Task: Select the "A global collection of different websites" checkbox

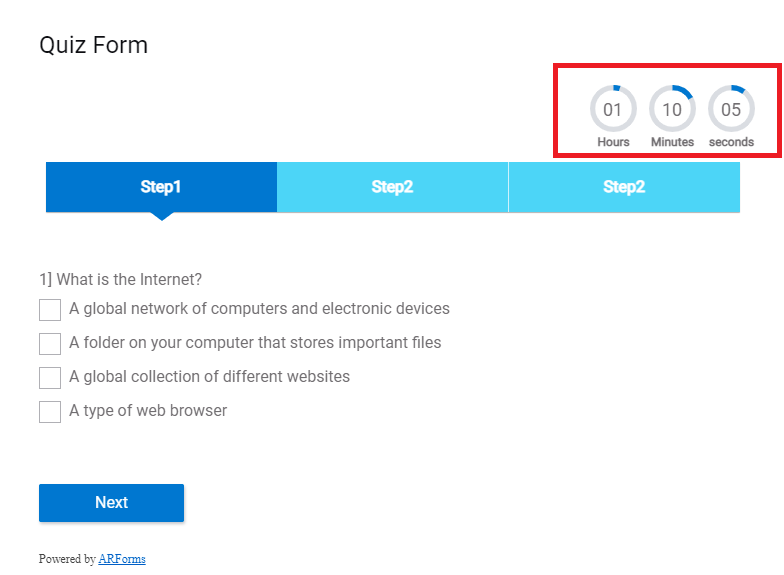Action: tap(50, 378)
